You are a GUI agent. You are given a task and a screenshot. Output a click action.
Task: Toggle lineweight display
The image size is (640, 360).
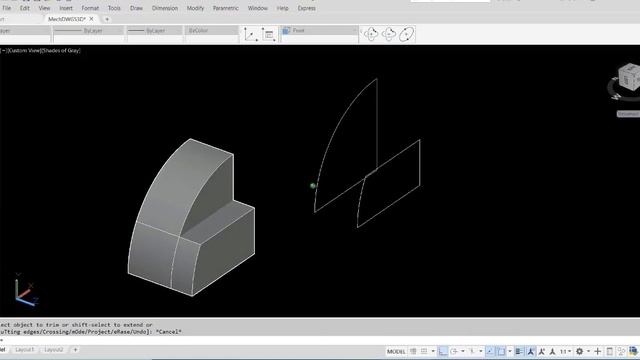[519, 351]
